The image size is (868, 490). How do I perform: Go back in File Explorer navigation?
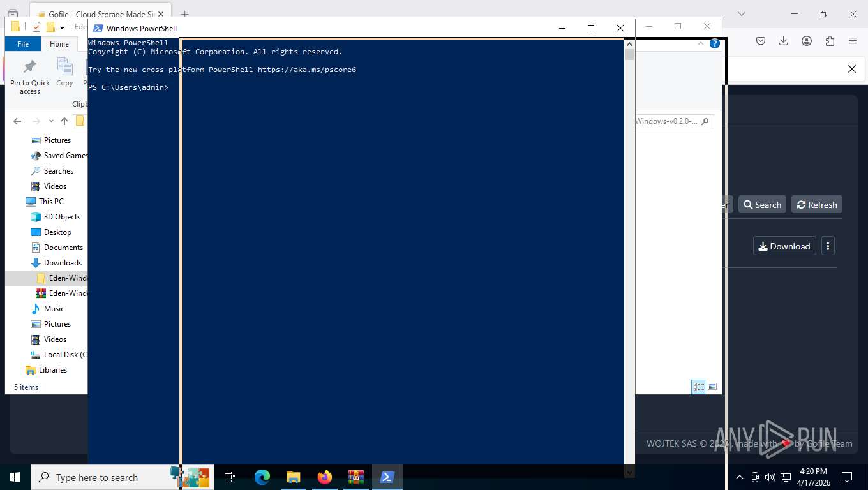pos(17,121)
